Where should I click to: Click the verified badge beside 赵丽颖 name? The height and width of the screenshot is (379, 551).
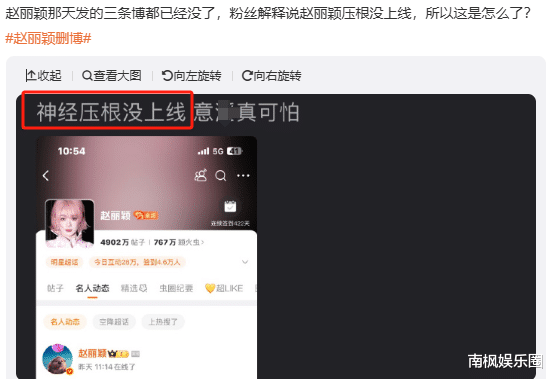(146, 215)
